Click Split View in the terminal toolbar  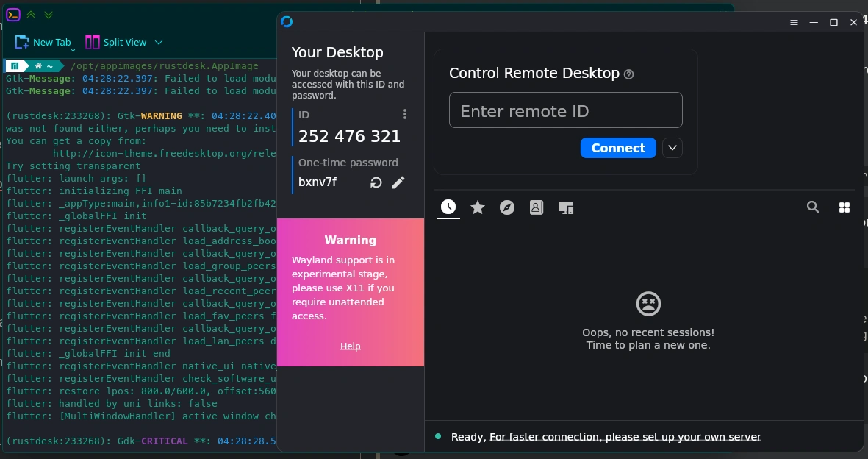pyautogui.click(x=116, y=42)
